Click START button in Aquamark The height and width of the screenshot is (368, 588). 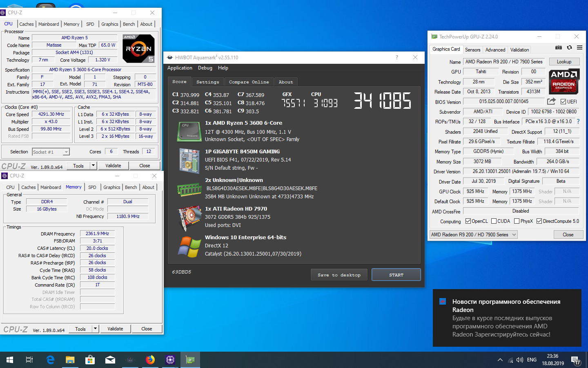click(x=396, y=275)
